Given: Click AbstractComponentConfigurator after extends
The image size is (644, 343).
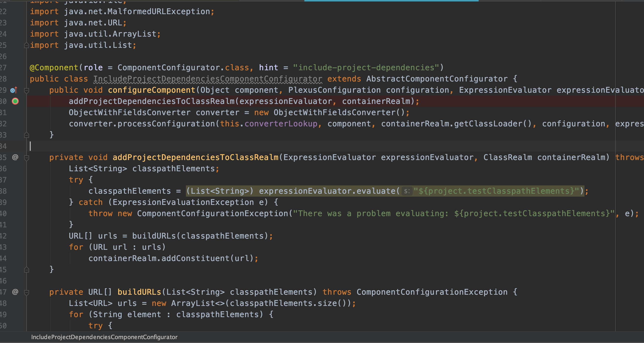Looking at the screenshot, I should pyautogui.click(x=437, y=79).
